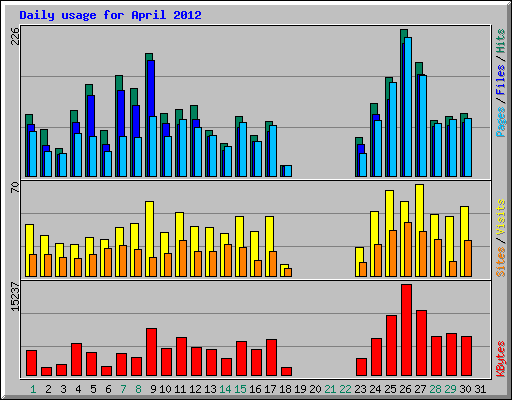The image size is (512, 400).
Task: Click the blue 'Files' legend word
Action: coord(501,79)
